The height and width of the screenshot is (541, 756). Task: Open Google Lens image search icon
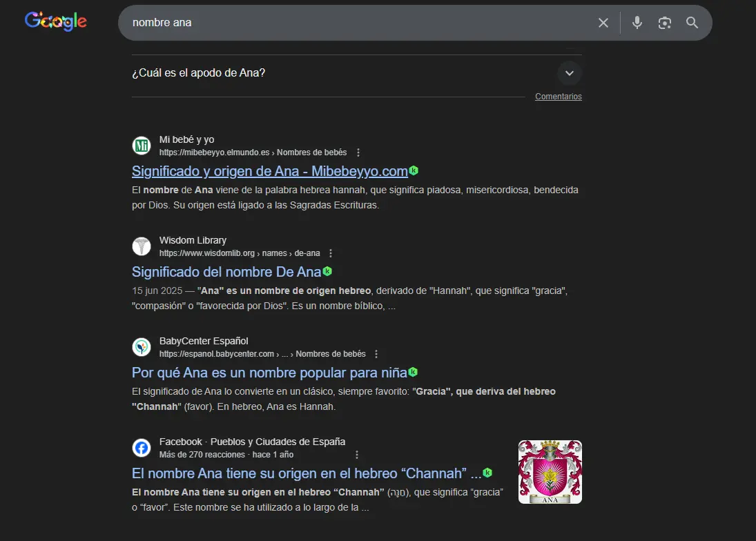664,23
